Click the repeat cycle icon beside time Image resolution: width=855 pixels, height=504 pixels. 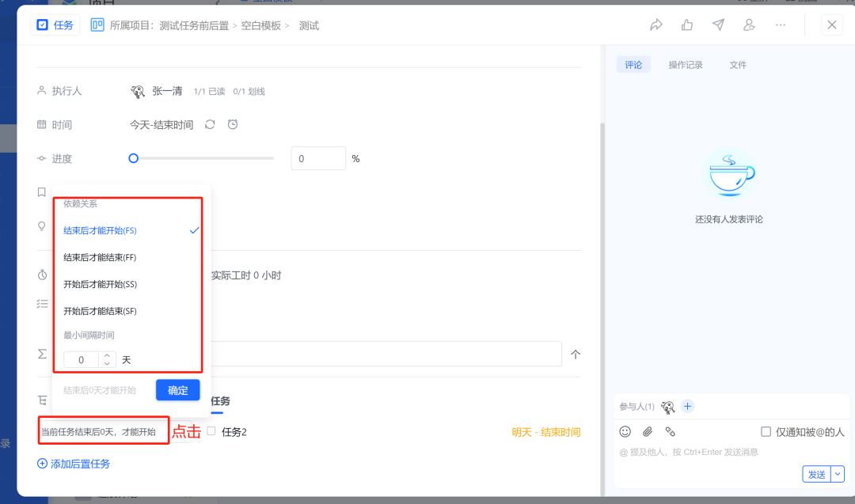[x=210, y=125]
